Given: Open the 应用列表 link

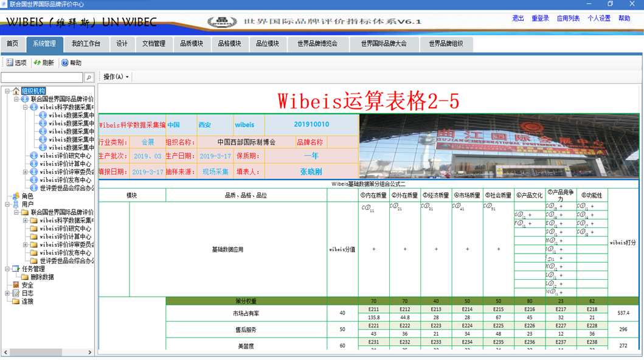Looking at the screenshot, I should coord(569,18).
